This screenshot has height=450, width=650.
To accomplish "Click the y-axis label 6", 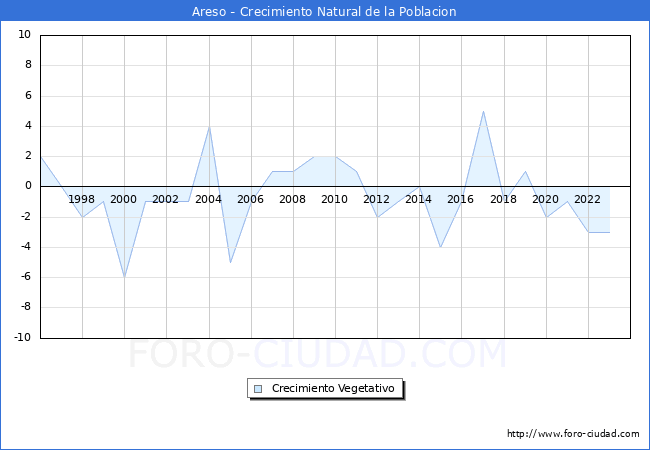I will pyautogui.click(x=28, y=95).
